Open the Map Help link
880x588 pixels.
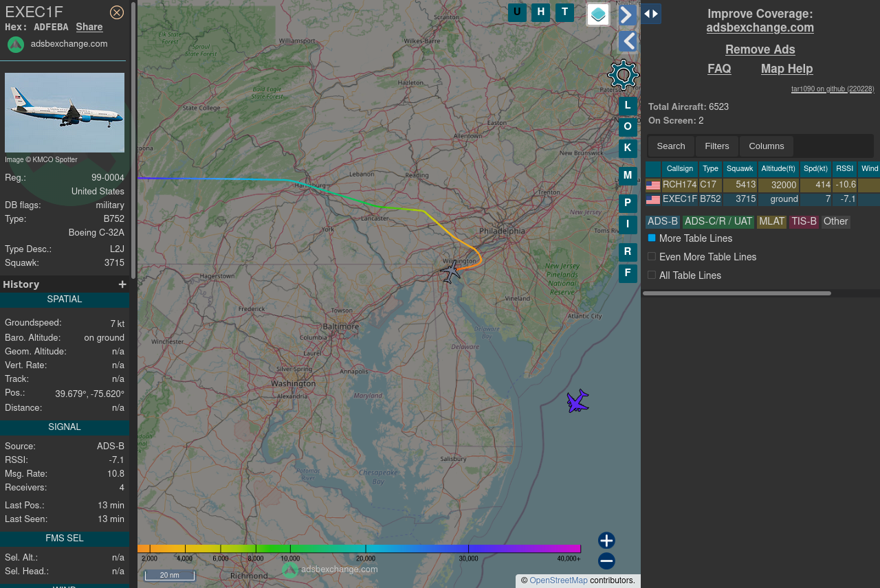tap(787, 69)
